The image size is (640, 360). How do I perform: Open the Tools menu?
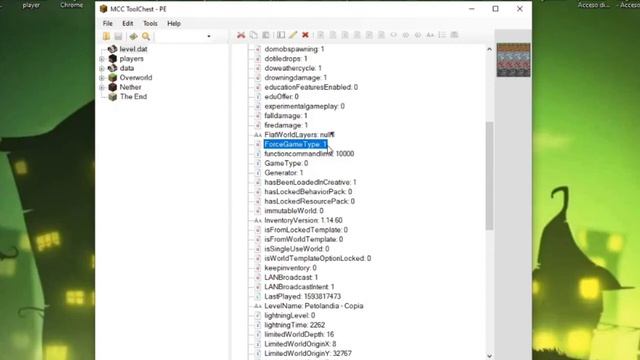(150, 23)
